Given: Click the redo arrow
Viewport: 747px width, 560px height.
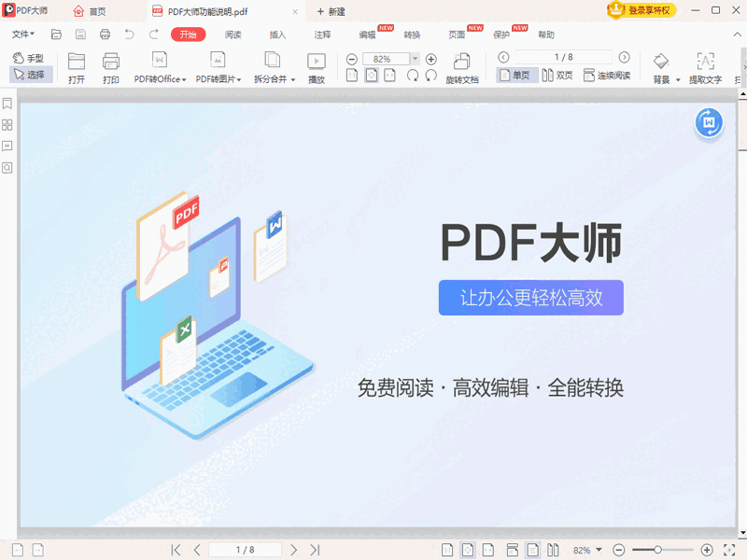Looking at the screenshot, I should point(153,35).
